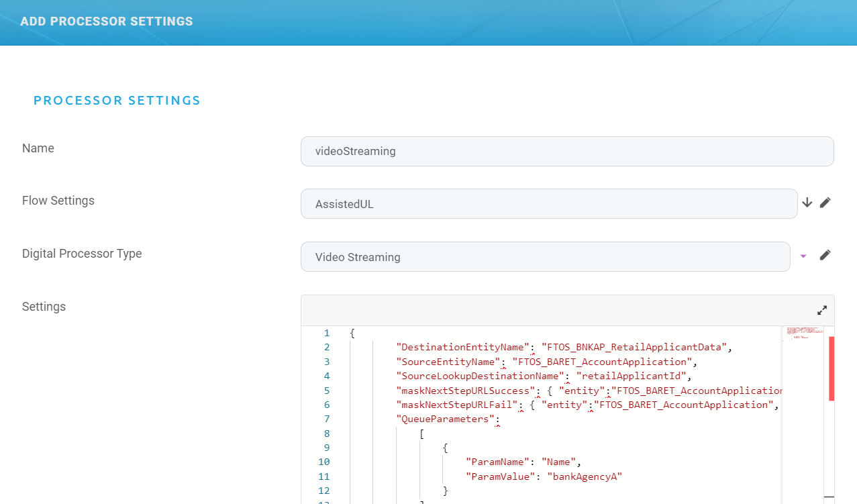Place cursor on "QueueParameters" key
The image size is (857, 504).
pos(446,419)
